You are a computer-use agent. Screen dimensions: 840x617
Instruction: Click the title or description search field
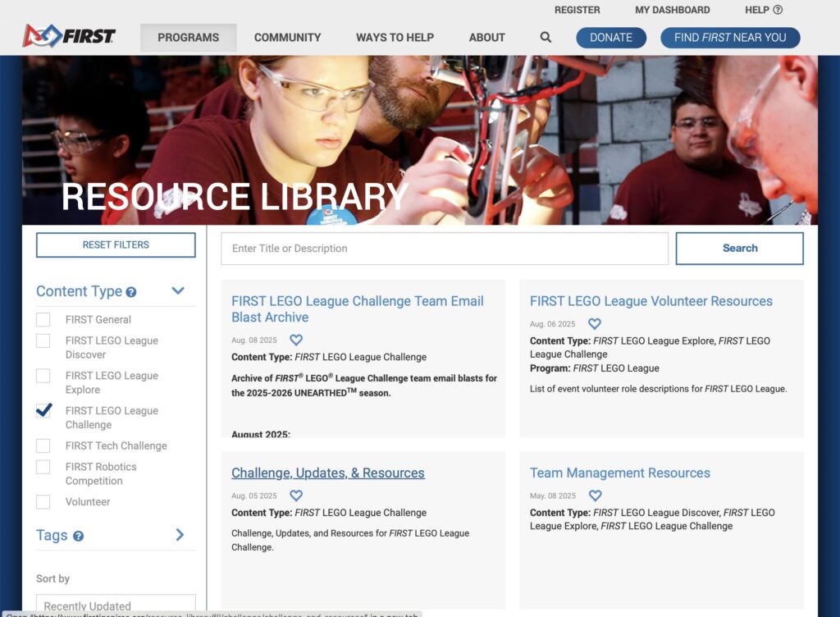[444, 249]
